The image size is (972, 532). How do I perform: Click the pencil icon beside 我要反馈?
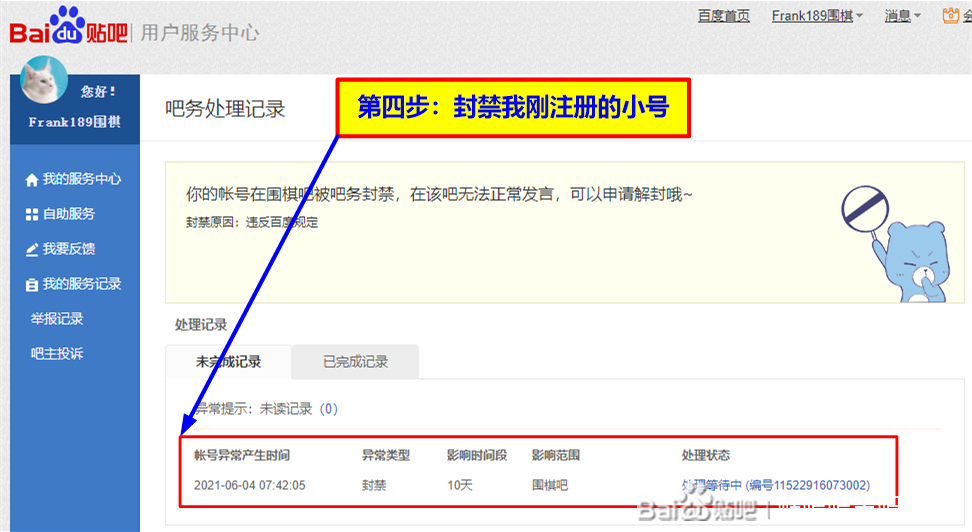coord(32,249)
